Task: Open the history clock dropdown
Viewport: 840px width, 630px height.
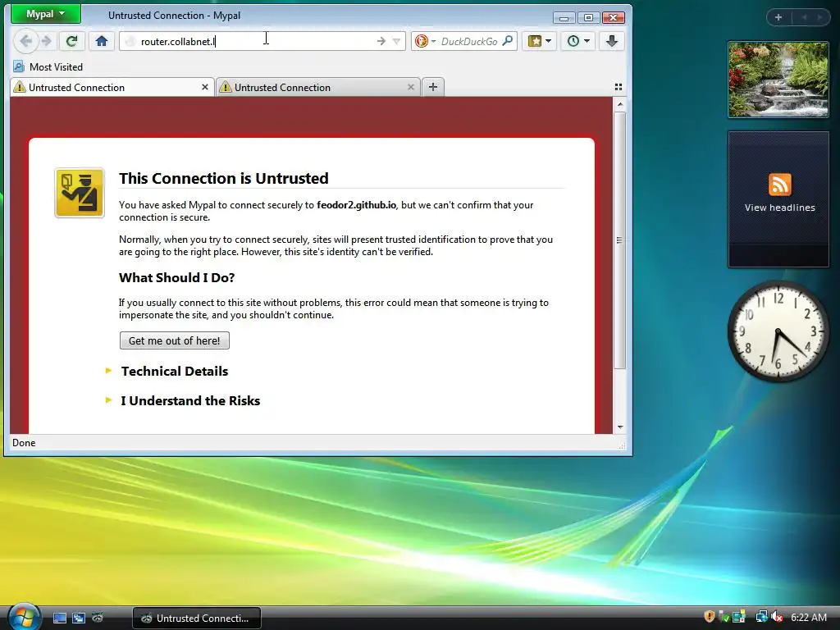Action: point(578,41)
